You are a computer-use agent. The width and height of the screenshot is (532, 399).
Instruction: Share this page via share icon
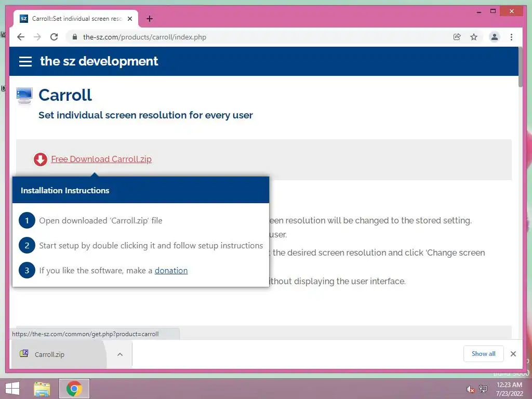click(x=457, y=37)
